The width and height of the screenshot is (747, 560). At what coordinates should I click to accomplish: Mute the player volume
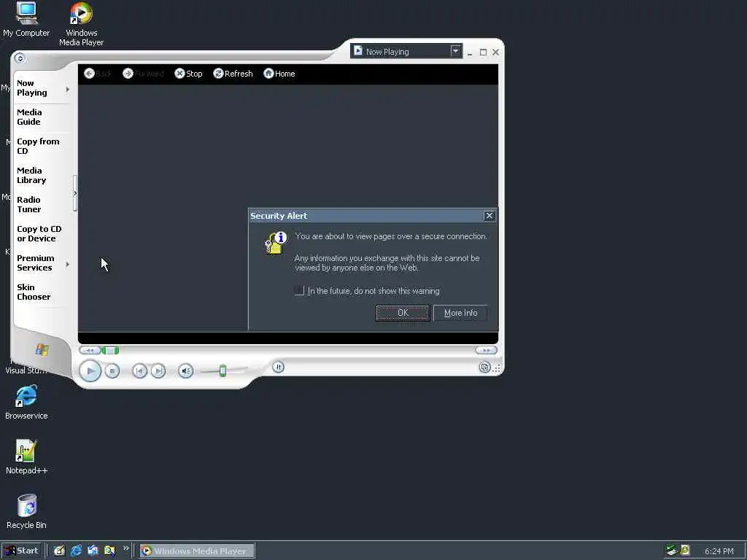pos(186,370)
